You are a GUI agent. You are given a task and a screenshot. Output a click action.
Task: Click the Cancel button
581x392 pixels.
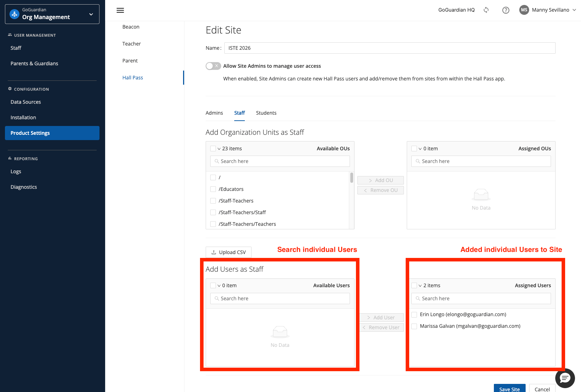[542, 388]
